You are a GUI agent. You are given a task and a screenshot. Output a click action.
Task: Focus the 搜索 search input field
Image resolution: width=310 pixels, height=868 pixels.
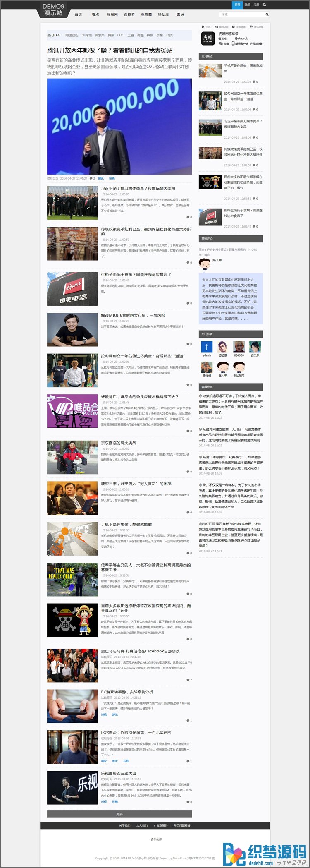pyautogui.click(x=242, y=14)
